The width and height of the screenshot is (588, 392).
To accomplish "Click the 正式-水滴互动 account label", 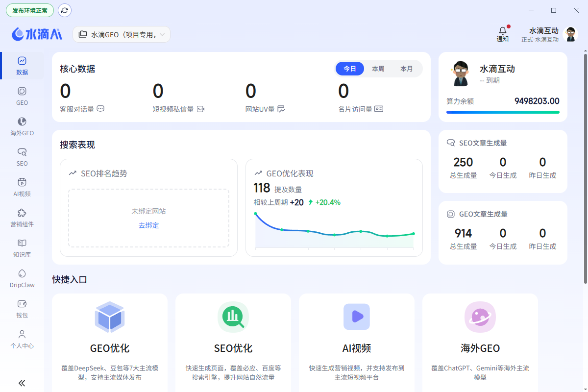I will point(540,40).
